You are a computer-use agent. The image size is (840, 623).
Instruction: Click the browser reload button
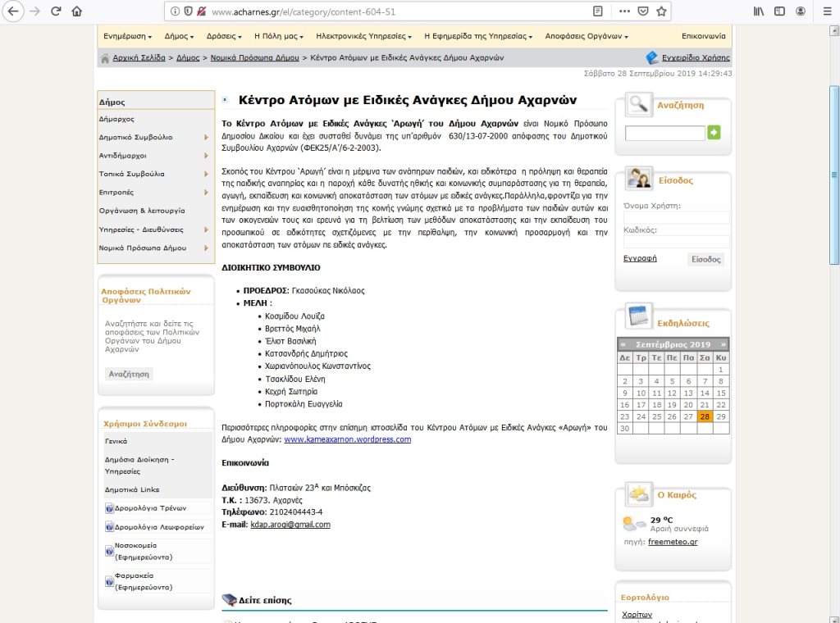[x=56, y=11]
